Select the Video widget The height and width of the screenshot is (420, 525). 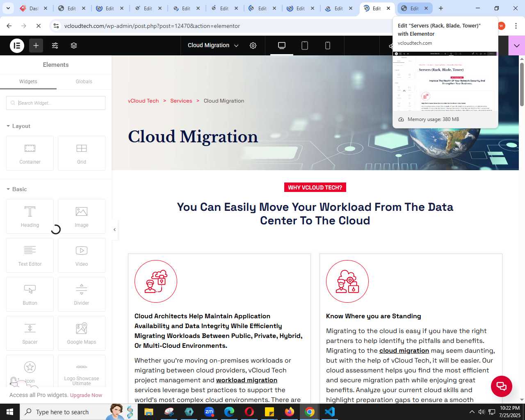tap(82, 256)
